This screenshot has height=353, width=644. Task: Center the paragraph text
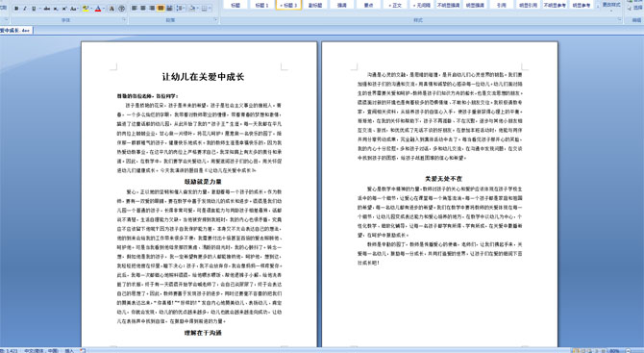[x=143, y=9]
